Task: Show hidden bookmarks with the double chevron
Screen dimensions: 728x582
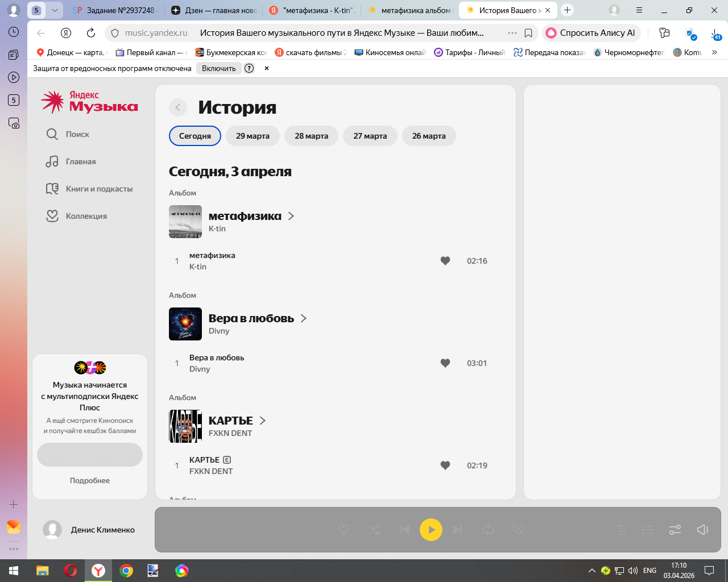Action: coord(715,52)
